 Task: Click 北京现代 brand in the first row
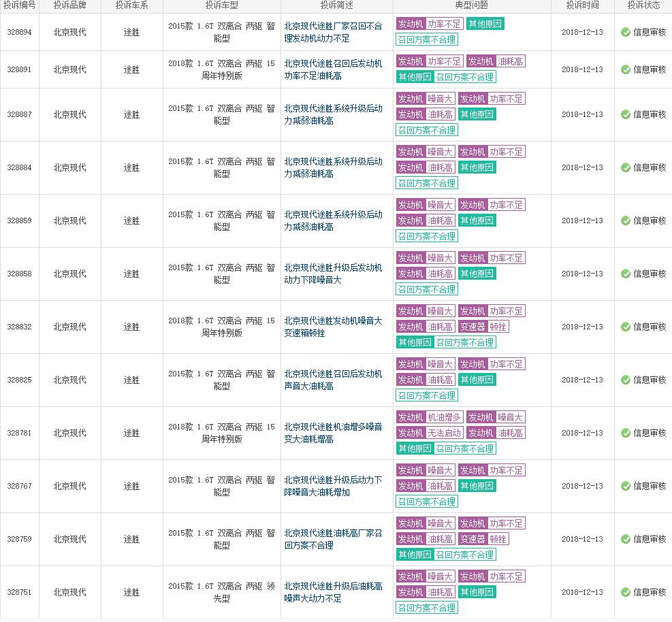(70, 31)
